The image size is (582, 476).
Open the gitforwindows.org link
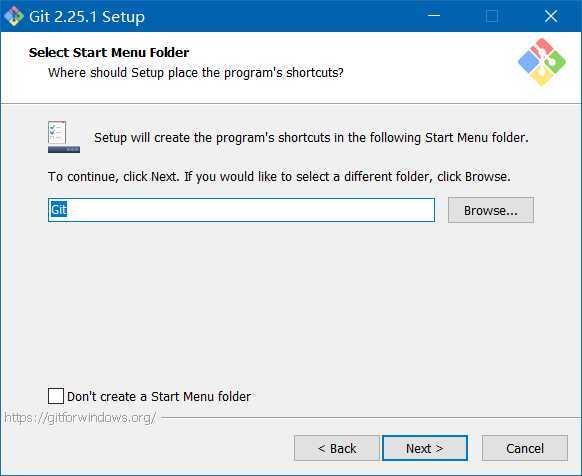pyautogui.click(x=80, y=418)
